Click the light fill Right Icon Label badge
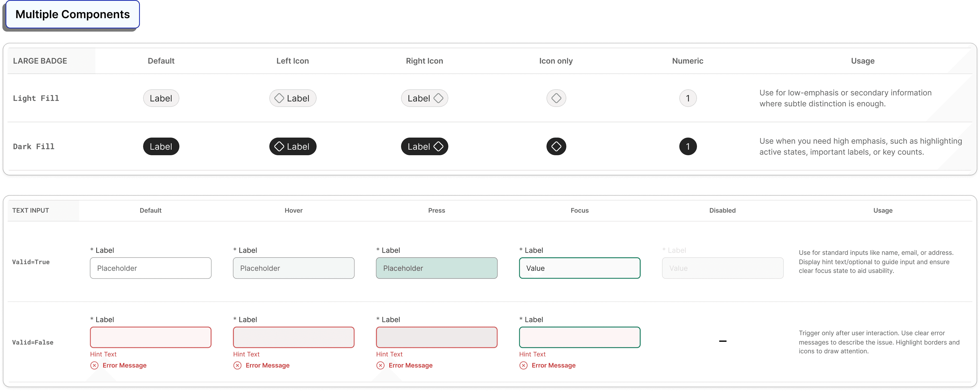This screenshot has height=391, width=980. pyautogui.click(x=424, y=98)
